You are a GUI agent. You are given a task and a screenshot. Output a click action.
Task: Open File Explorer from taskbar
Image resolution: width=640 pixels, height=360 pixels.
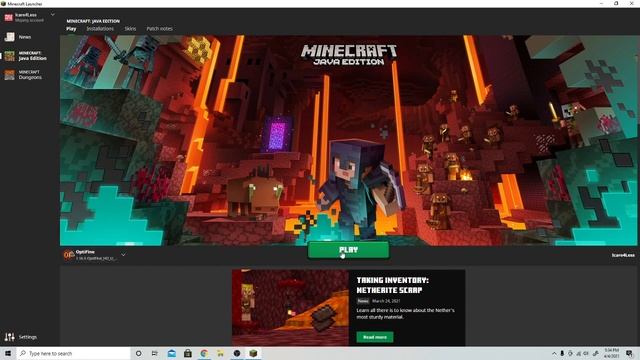(x=220, y=353)
